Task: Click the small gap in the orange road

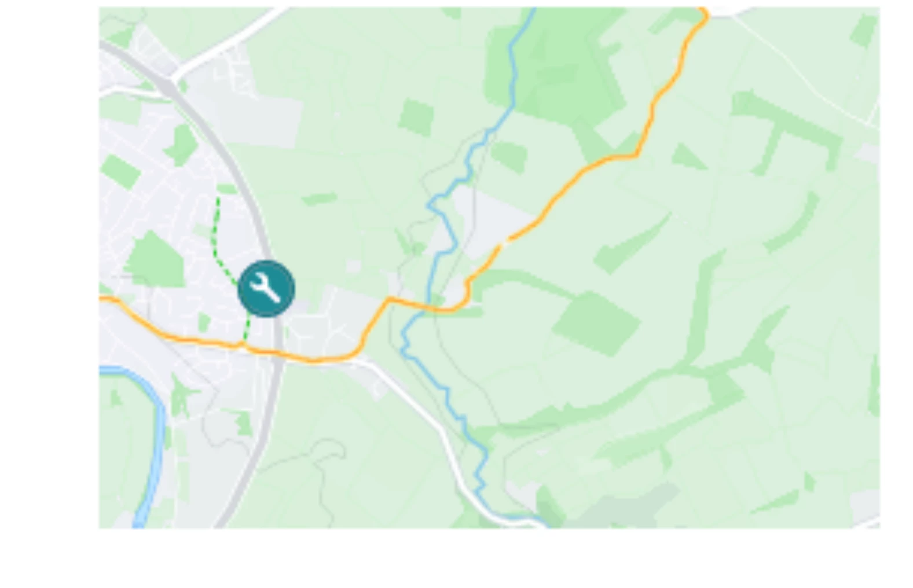Action: click(504, 241)
